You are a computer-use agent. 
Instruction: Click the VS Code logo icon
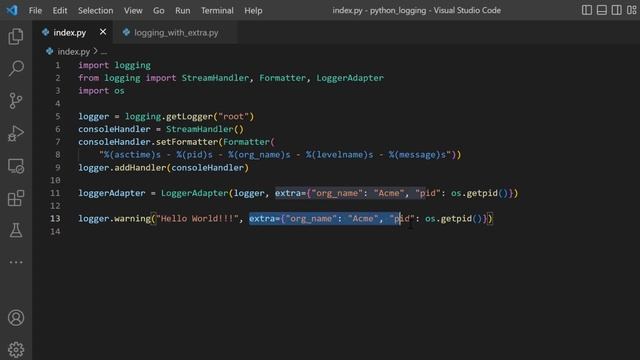(12, 10)
